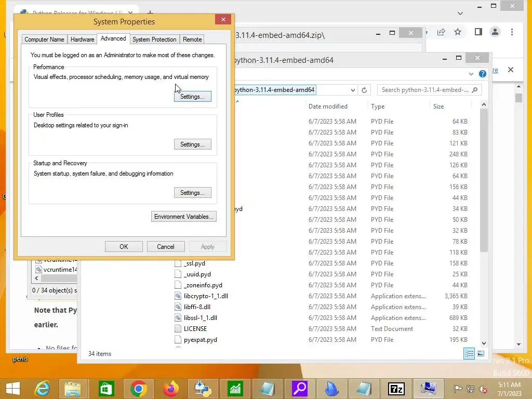Viewport: 532px width, 399px height.
Task: Switch to Google Chrome in the taskbar
Action: click(x=138, y=388)
